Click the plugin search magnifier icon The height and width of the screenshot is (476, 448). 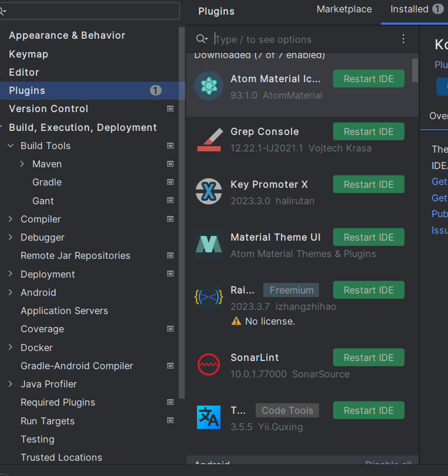202,39
